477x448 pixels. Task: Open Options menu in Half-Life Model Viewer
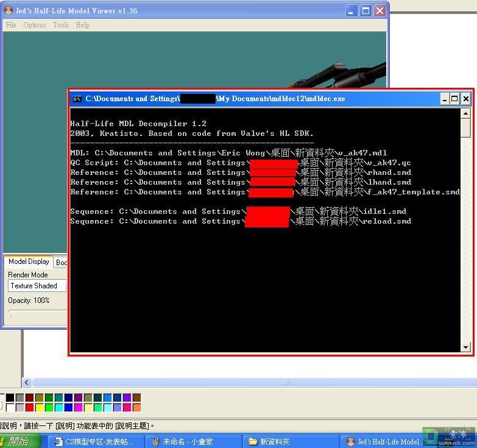pos(34,25)
